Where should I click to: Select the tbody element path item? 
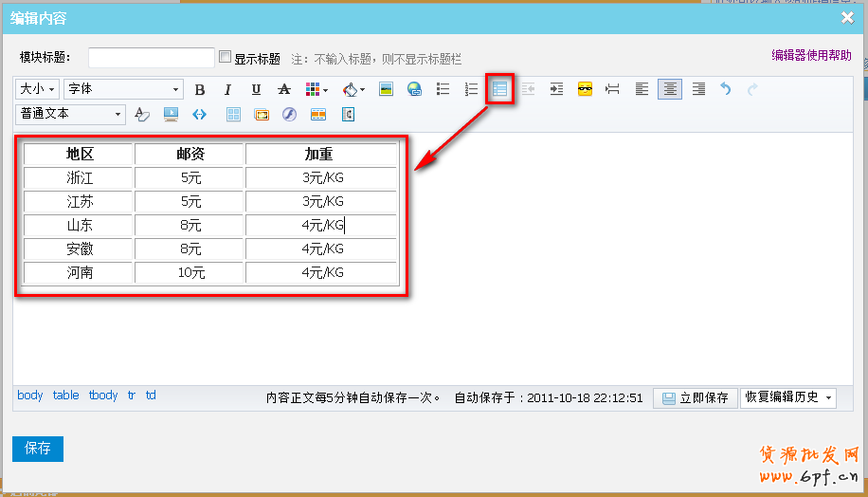point(103,396)
